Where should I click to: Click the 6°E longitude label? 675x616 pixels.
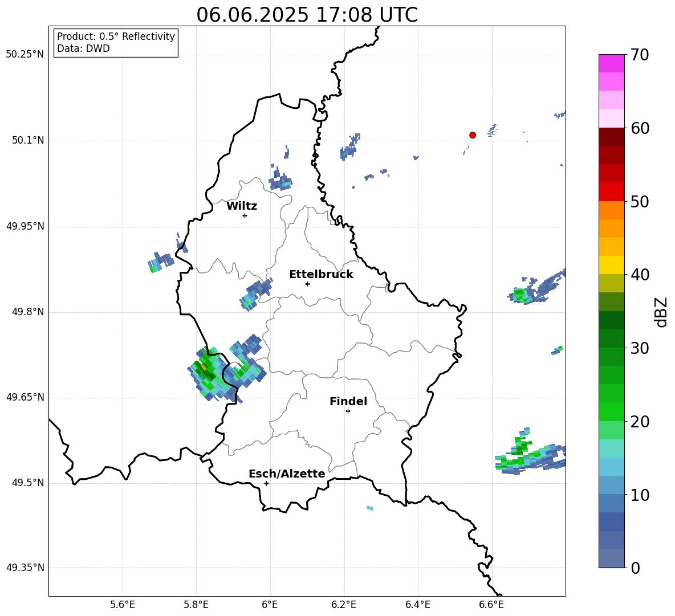270,605
